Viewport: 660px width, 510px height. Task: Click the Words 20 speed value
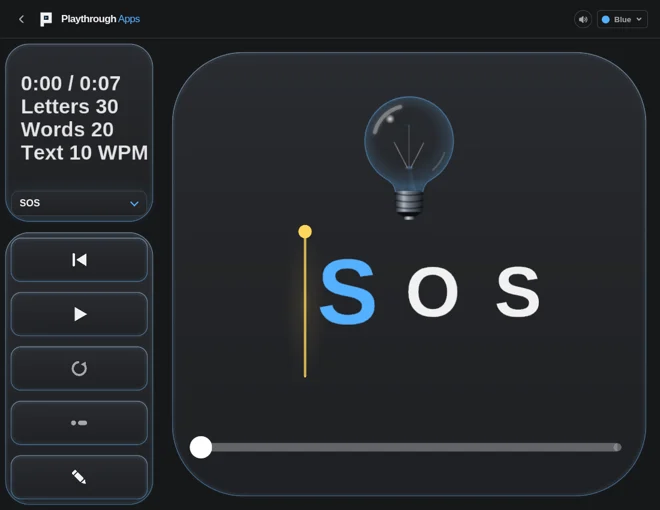pyautogui.click(x=67, y=130)
